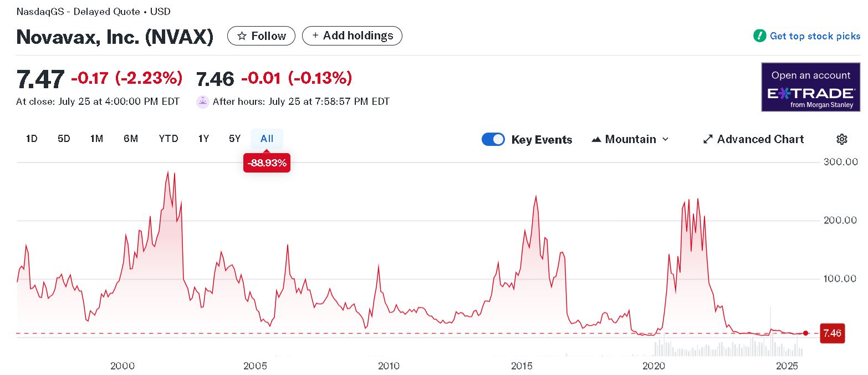Switch to the 6M range
Screen dimensions: 868x375
coord(131,139)
